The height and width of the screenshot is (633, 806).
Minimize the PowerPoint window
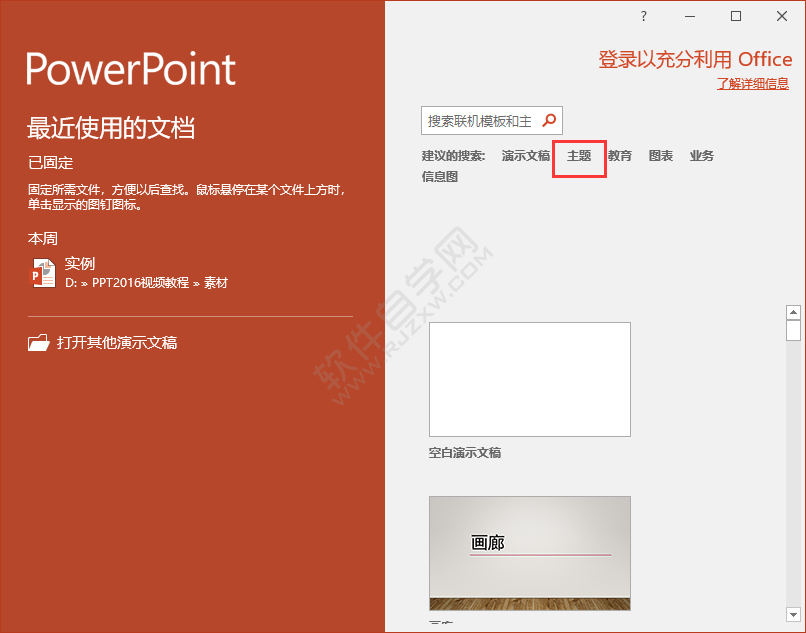click(690, 16)
